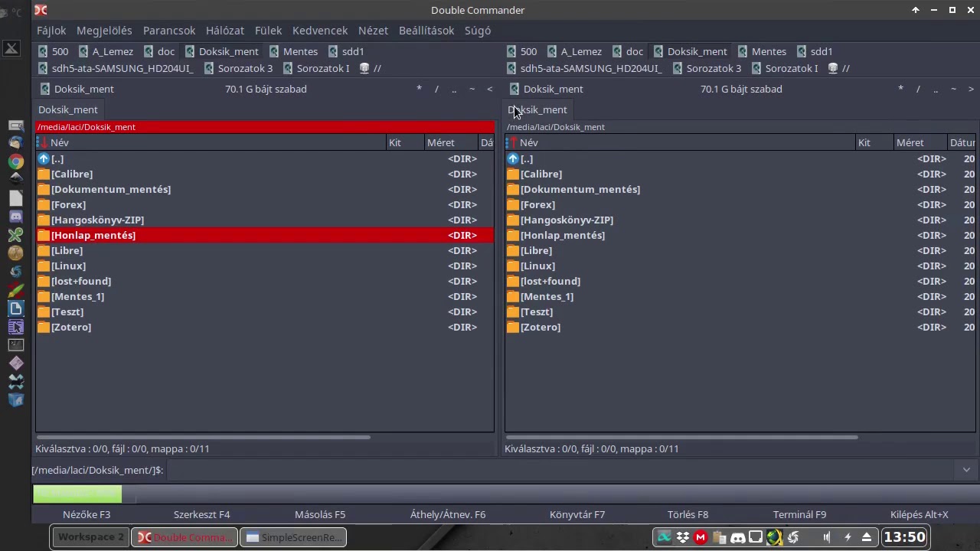Switch left panel to A_Lemez drive
The width and height of the screenshot is (980, 551).
tap(106, 51)
